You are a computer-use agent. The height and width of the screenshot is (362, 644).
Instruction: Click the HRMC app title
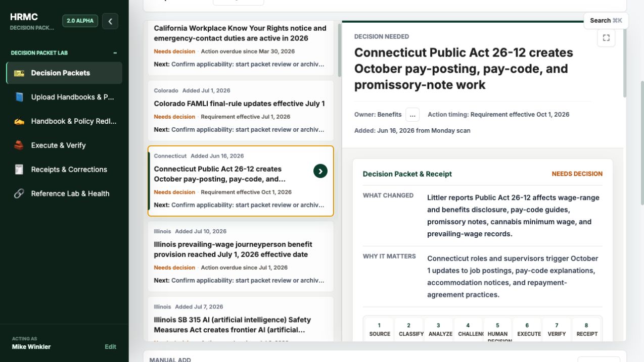tap(24, 17)
